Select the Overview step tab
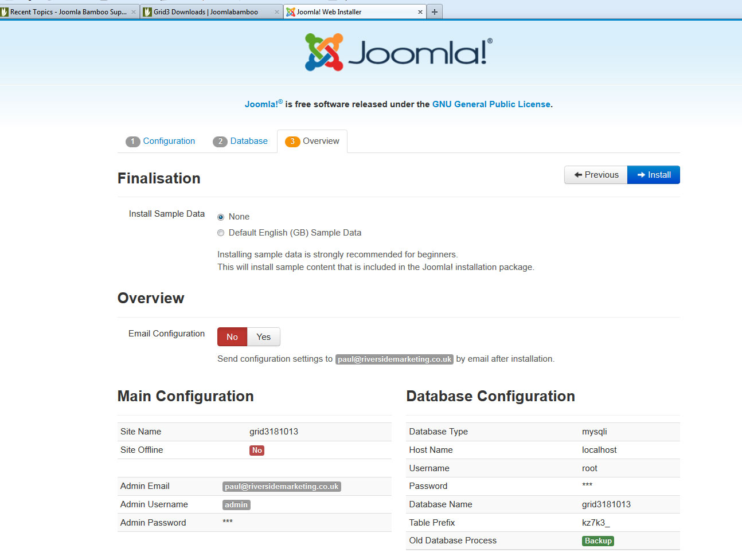 click(313, 141)
